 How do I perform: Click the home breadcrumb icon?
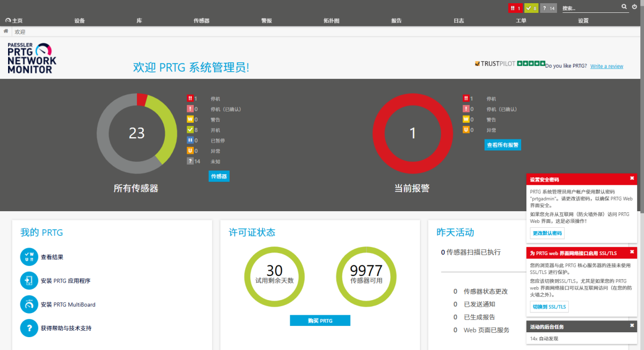(x=6, y=32)
